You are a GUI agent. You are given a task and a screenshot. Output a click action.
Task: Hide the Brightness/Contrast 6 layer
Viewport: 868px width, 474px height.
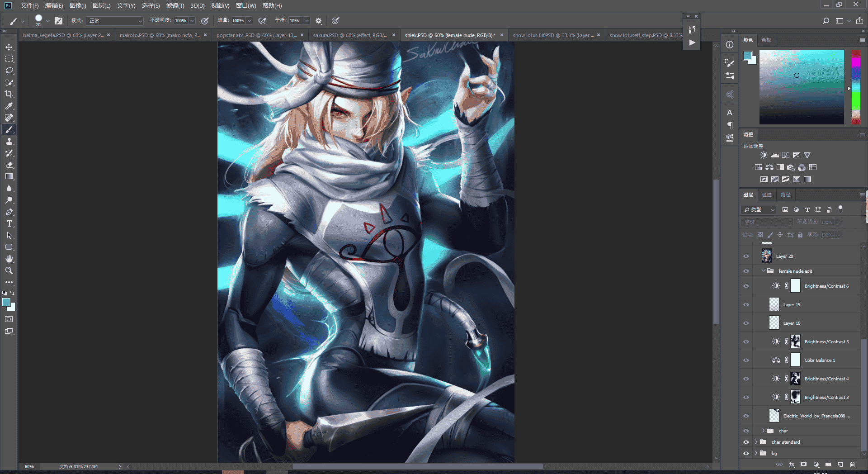pyautogui.click(x=746, y=286)
